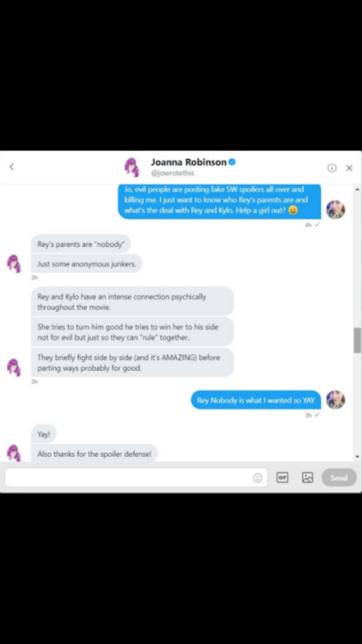Click the verified badge beside Joanna Robinson

(x=232, y=162)
